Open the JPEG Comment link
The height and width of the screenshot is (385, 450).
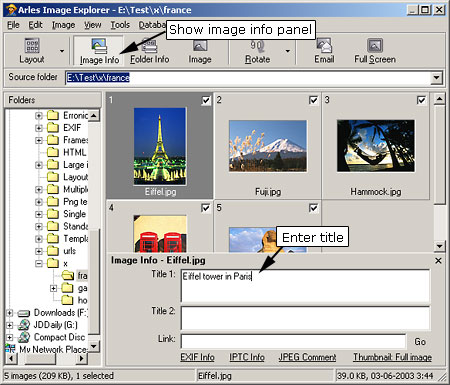pyautogui.click(x=307, y=357)
